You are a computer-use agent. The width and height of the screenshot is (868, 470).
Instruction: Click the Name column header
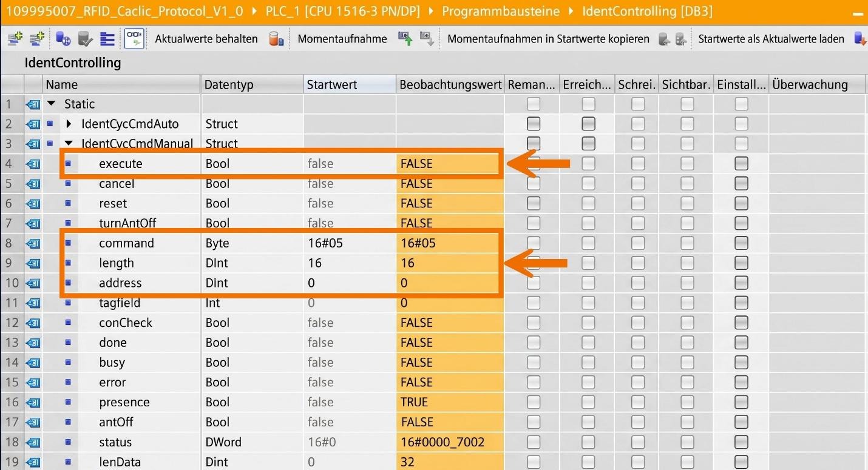point(121,85)
